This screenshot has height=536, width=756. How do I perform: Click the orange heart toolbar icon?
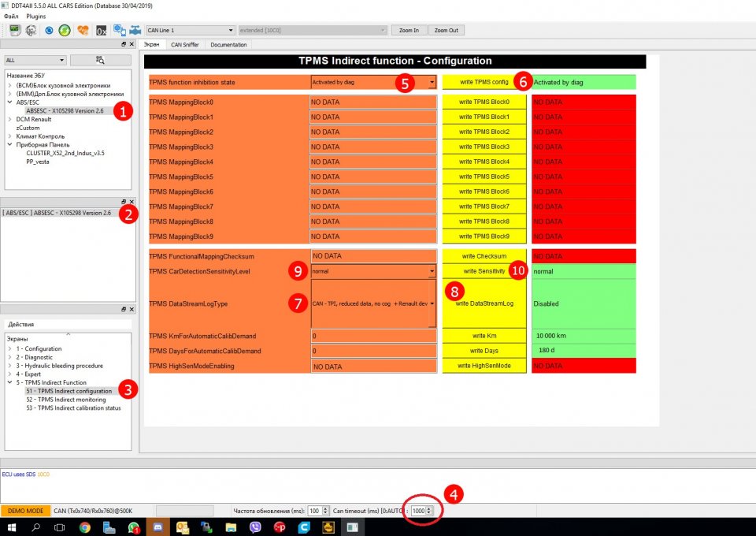(x=83, y=30)
